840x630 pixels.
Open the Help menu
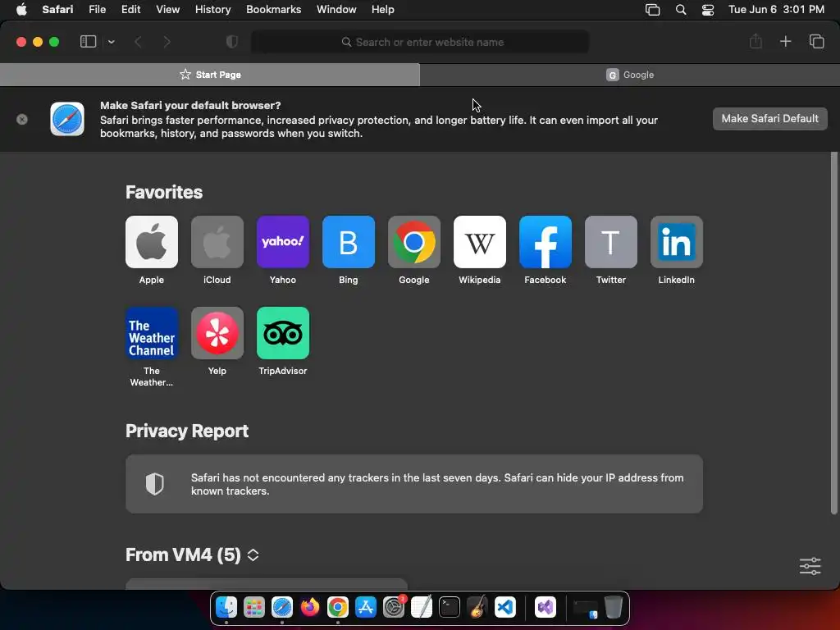coord(382,10)
